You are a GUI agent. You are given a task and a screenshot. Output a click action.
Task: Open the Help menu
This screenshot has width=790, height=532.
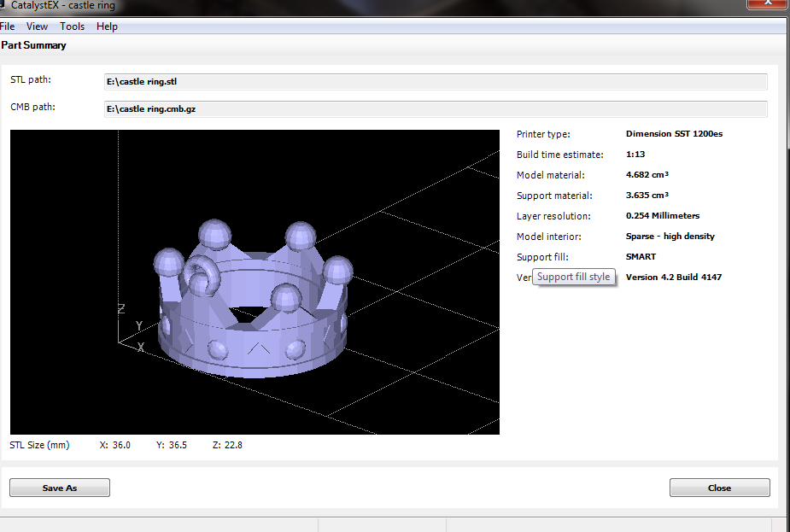click(107, 26)
